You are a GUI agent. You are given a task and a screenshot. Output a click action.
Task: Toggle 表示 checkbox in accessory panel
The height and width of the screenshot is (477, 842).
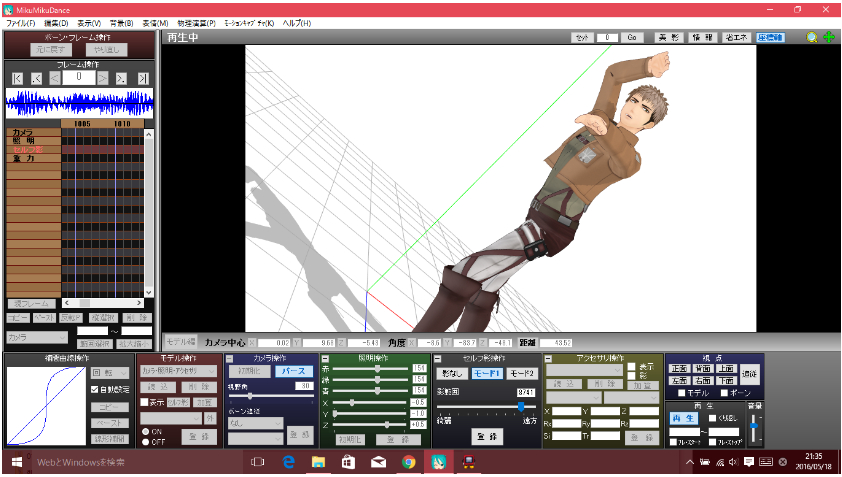click(632, 367)
